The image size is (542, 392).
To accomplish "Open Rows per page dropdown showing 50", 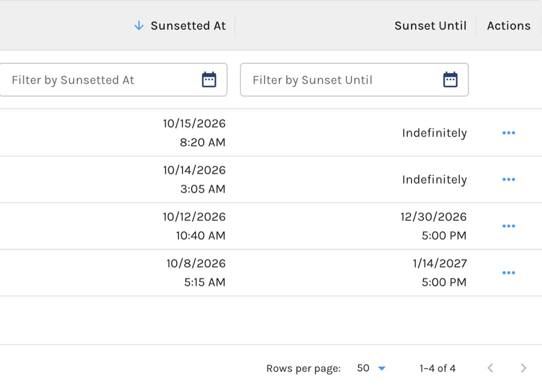I will (x=371, y=368).
